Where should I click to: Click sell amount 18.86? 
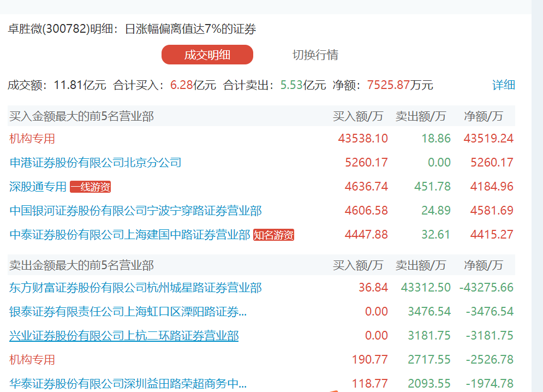(x=436, y=139)
